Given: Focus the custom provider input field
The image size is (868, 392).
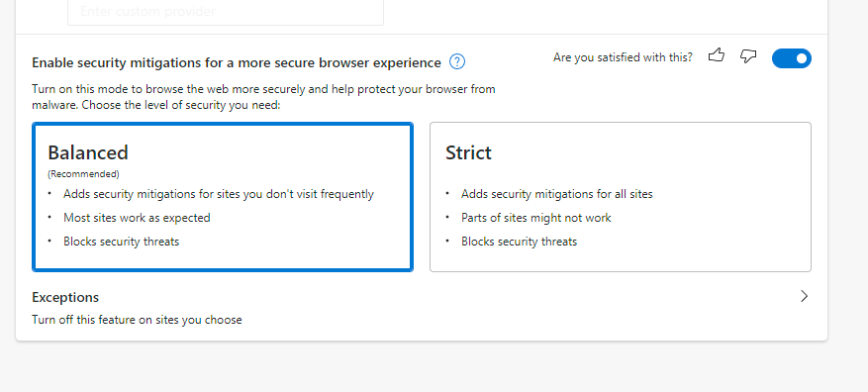Looking at the screenshot, I should click(x=226, y=11).
